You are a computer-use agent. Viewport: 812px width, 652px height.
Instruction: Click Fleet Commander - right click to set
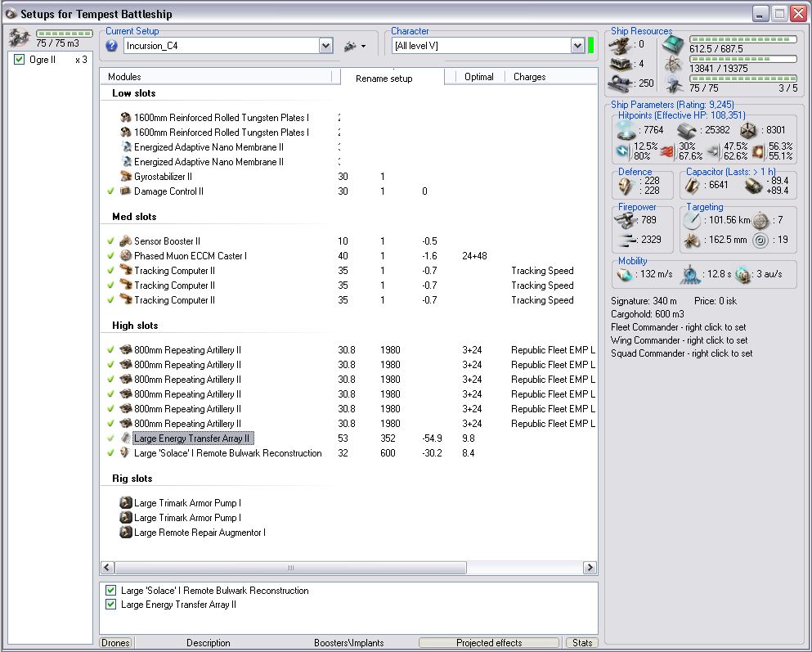[x=679, y=327]
